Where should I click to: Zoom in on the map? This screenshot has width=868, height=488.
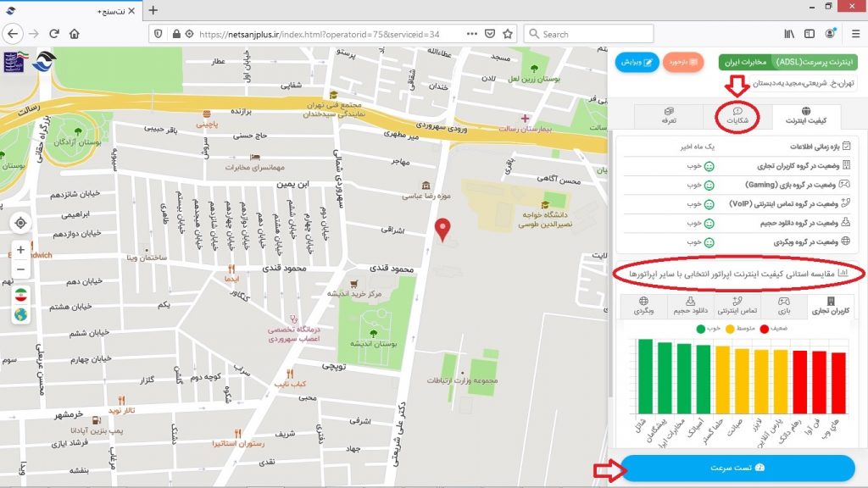click(20, 250)
